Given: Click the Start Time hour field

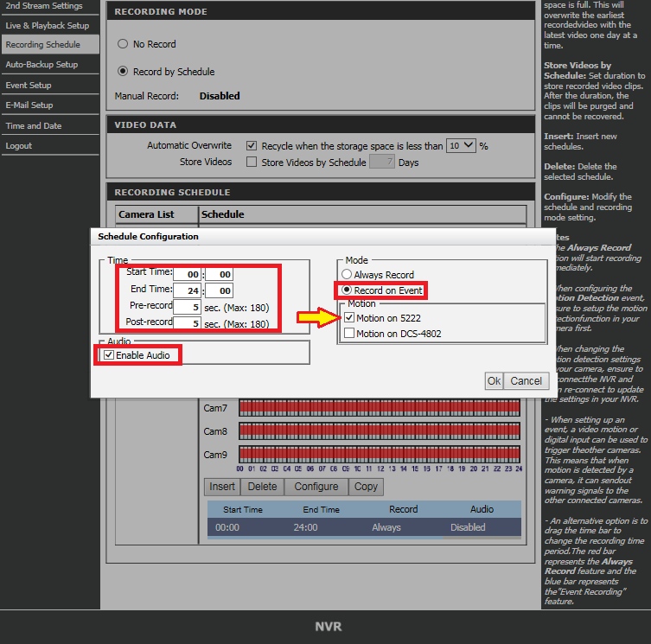Looking at the screenshot, I should pos(187,274).
